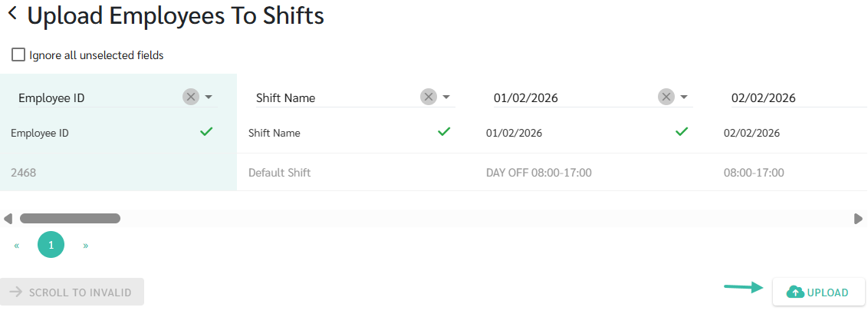
Task: Go to the previous page of results
Action: pos(17,246)
